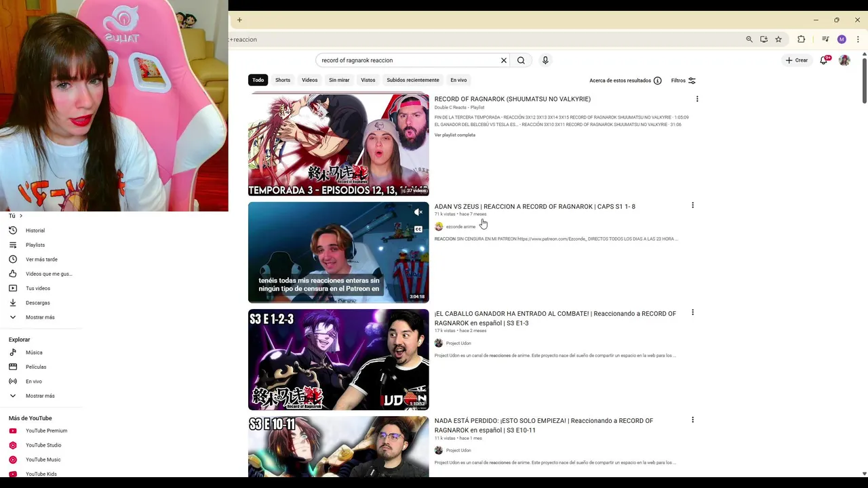Select the Shorts filter chip
Screen dimensions: 868x488
tap(283, 80)
